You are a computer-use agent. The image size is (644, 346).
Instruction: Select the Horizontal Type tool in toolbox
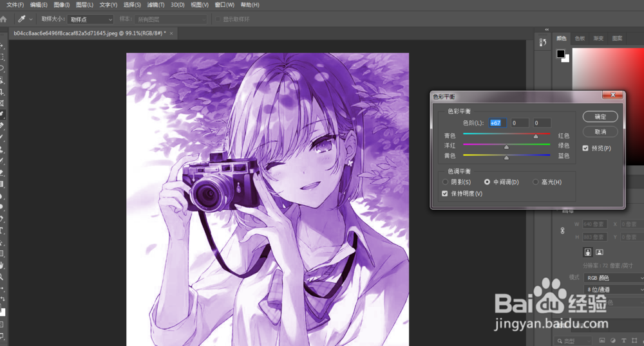point(2,230)
